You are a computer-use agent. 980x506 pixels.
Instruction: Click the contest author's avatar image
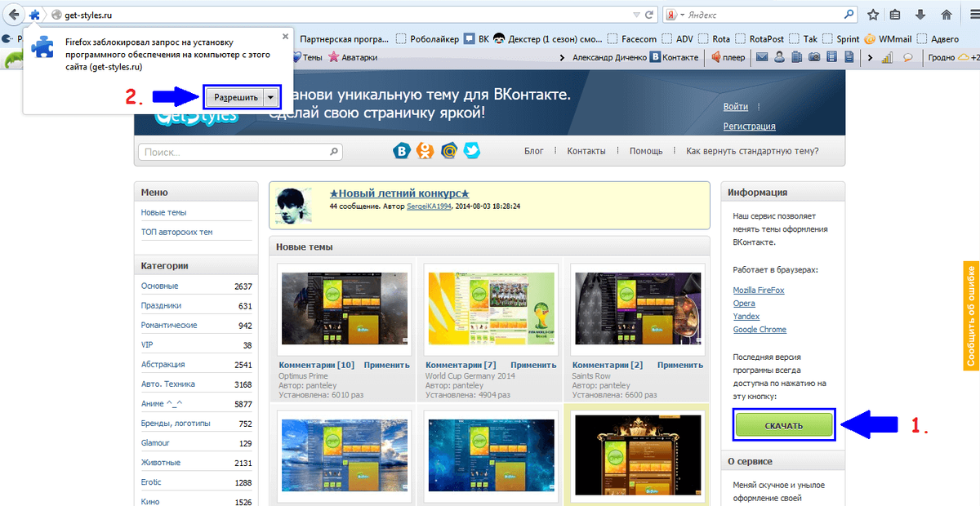[x=295, y=204]
